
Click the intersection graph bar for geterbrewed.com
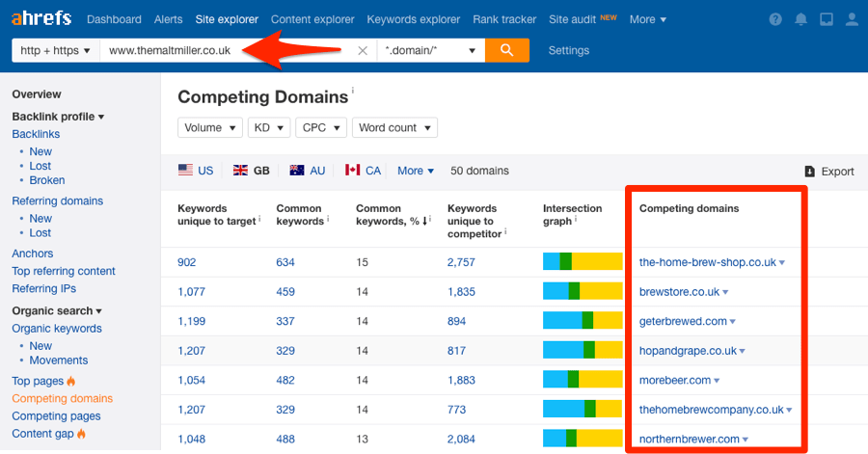coord(583,320)
